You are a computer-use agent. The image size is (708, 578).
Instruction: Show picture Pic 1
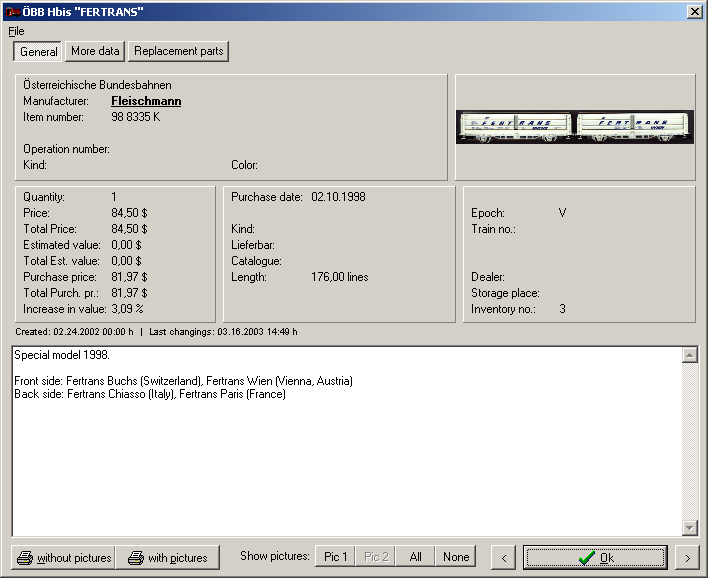point(335,557)
